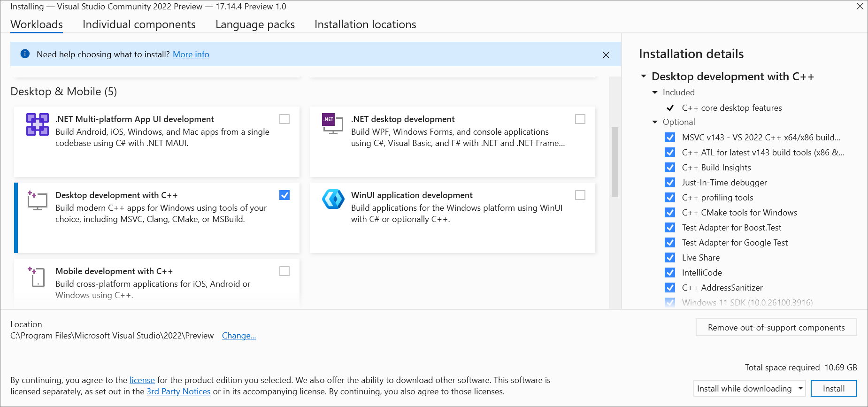The width and height of the screenshot is (868, 407).
Task: Click the .NET desktop development icon
Action: click(x=333, y=124)
